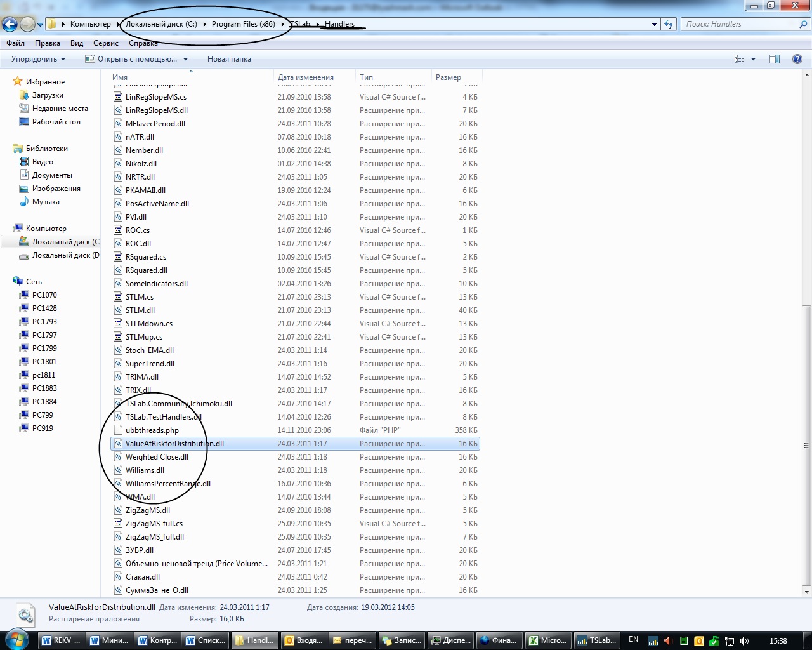Open the Правка menu
This screenshot has height=650, width=812.
pos(48,43)
